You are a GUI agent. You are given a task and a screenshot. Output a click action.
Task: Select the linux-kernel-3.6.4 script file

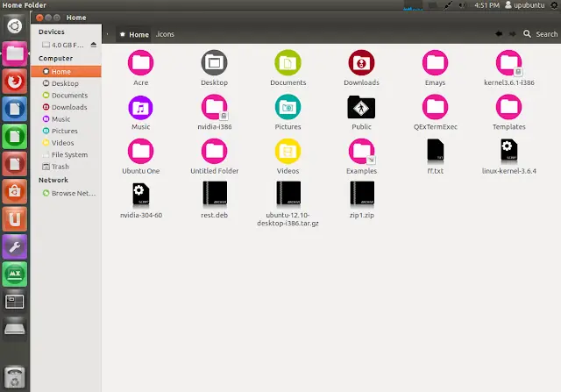coord(508,150)
